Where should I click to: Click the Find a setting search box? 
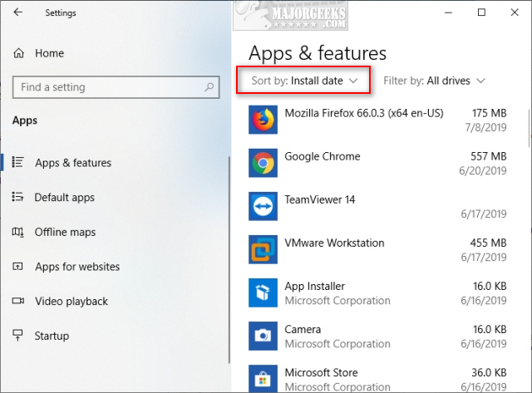tap(116, 87)
